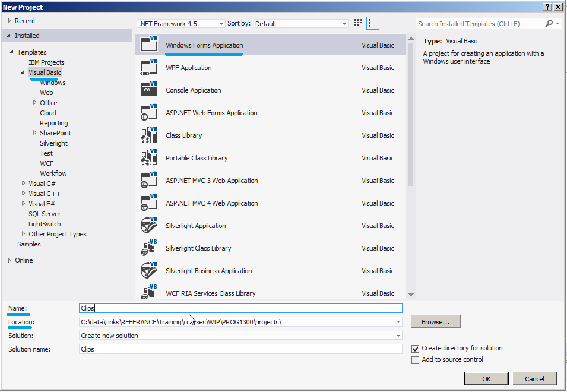Select the WCF category
Image resolution: width=567 pixels, height=392 pixels.
(x=47, y=163)
